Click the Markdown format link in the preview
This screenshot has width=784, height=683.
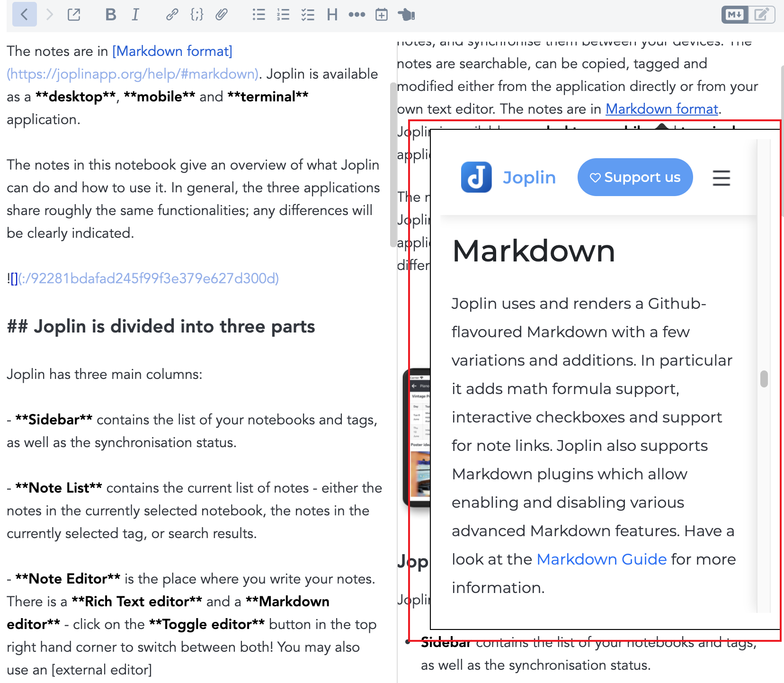coord(662,109)
